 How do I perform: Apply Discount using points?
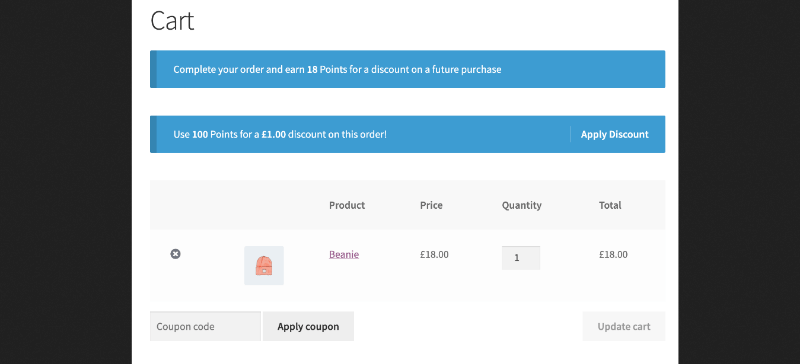pos(614,134)
